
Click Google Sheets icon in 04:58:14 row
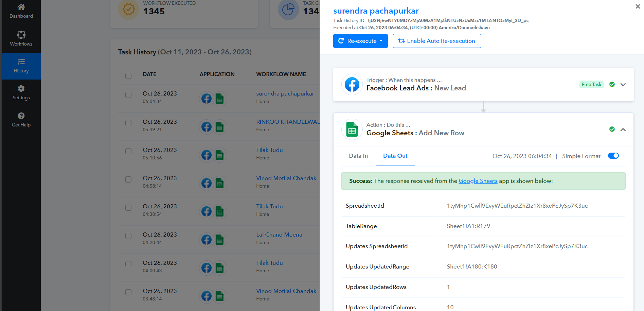click(x=220, y=184)
